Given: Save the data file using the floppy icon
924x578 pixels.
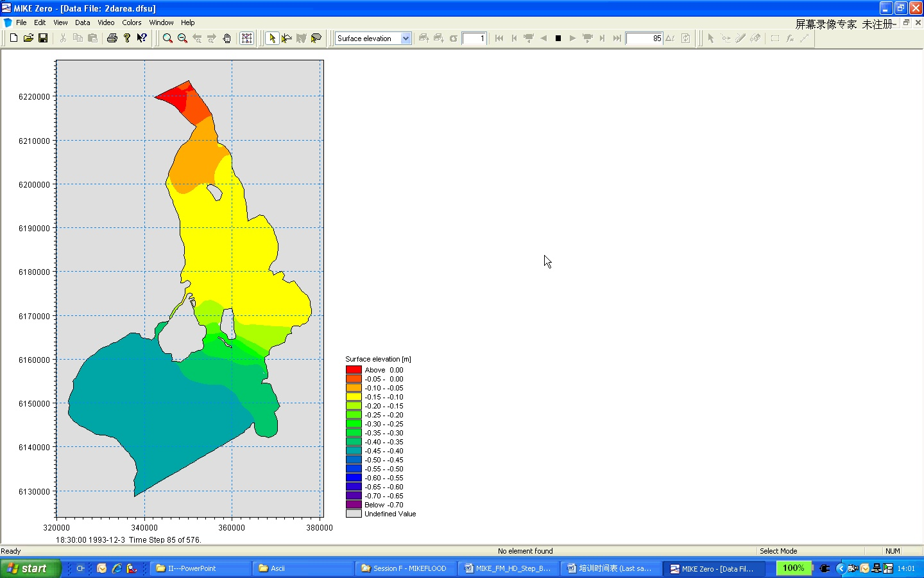Looking at the screenshot, I should click(43, 39).
